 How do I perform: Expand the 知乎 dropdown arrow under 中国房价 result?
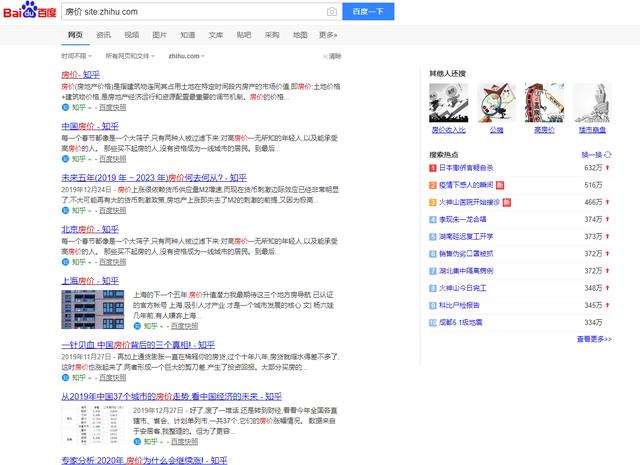89,159
